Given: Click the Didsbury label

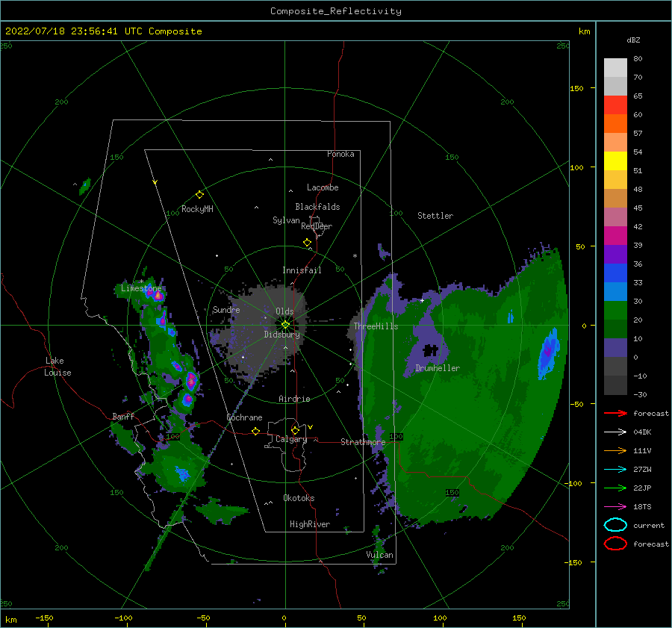Looking at the screenshot, I should point(281,335).
